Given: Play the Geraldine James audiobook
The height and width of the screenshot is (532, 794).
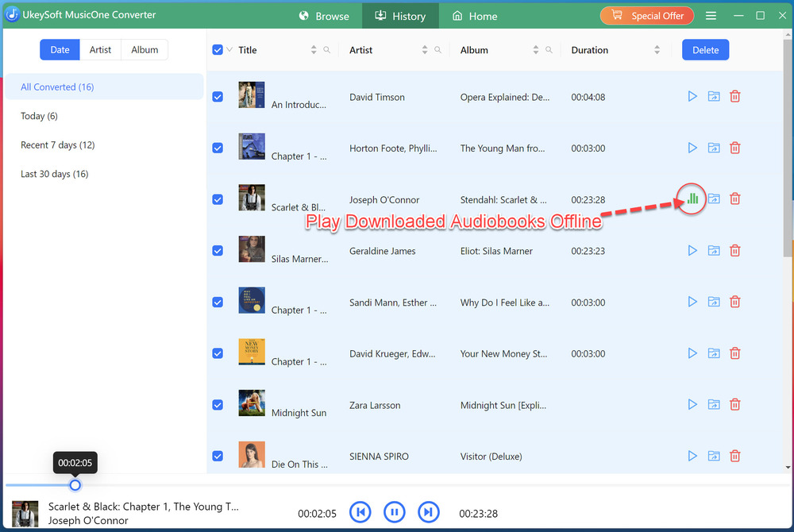Looking at the screenshot, I should point(692,251).
